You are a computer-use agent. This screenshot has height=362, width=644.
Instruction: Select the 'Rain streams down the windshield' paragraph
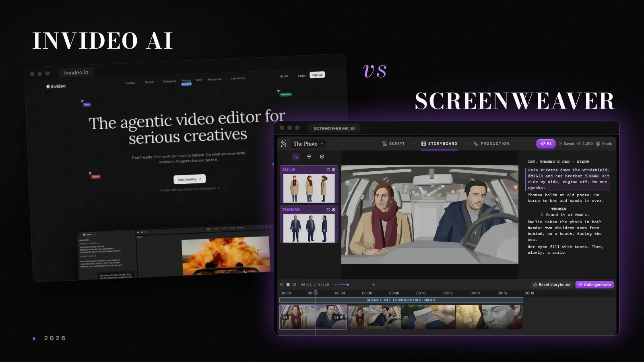pyautogui.click(x=568, y=179)
